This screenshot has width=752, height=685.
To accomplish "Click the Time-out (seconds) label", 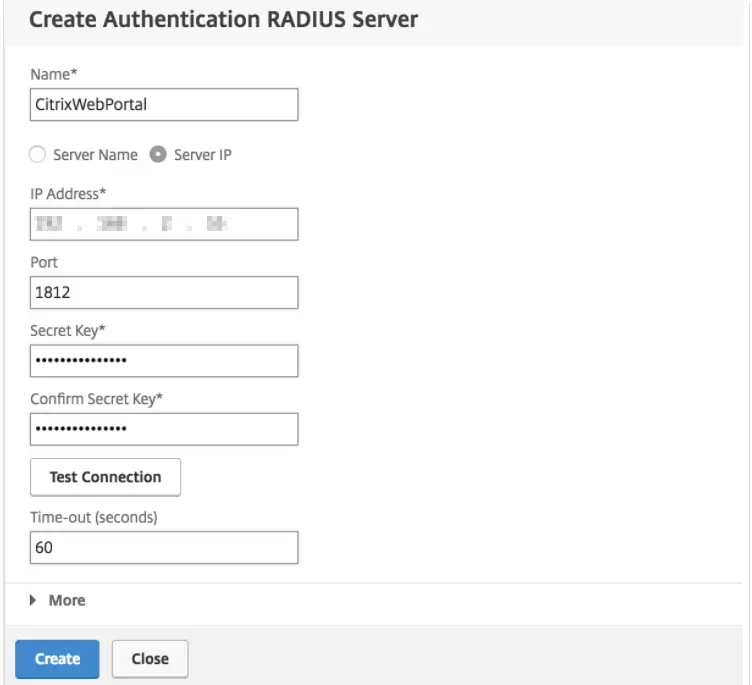I will [94, 517].
